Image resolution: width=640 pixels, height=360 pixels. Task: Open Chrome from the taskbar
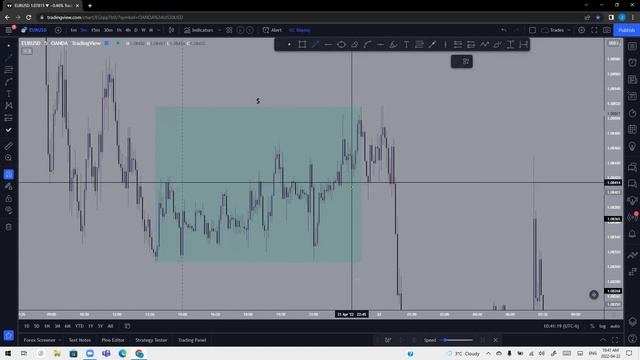tap(139, 353)
